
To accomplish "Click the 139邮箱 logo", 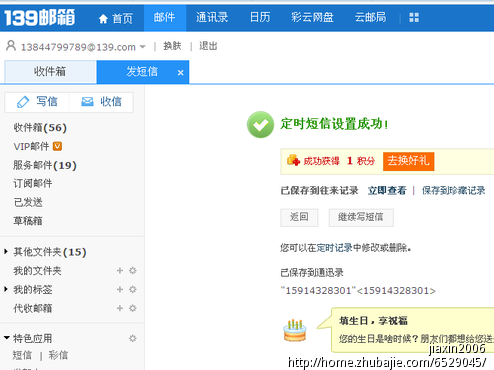I will coord(39,18).
